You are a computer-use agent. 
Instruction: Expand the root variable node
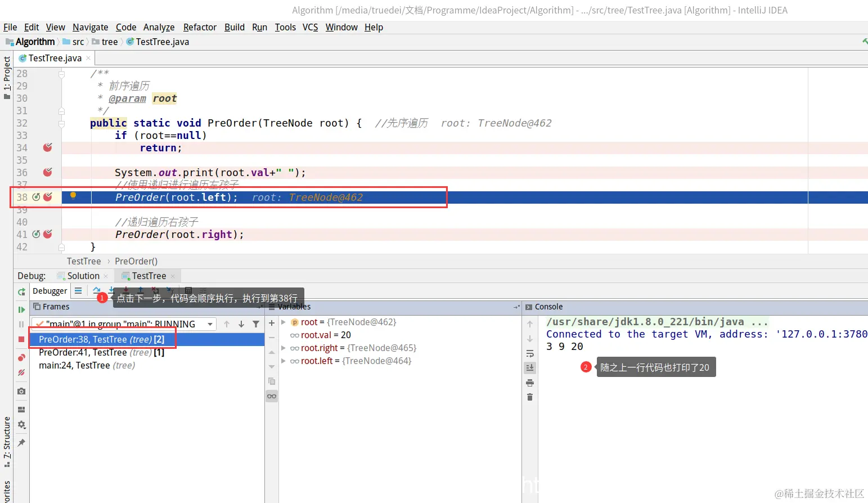tap(284, 322)
